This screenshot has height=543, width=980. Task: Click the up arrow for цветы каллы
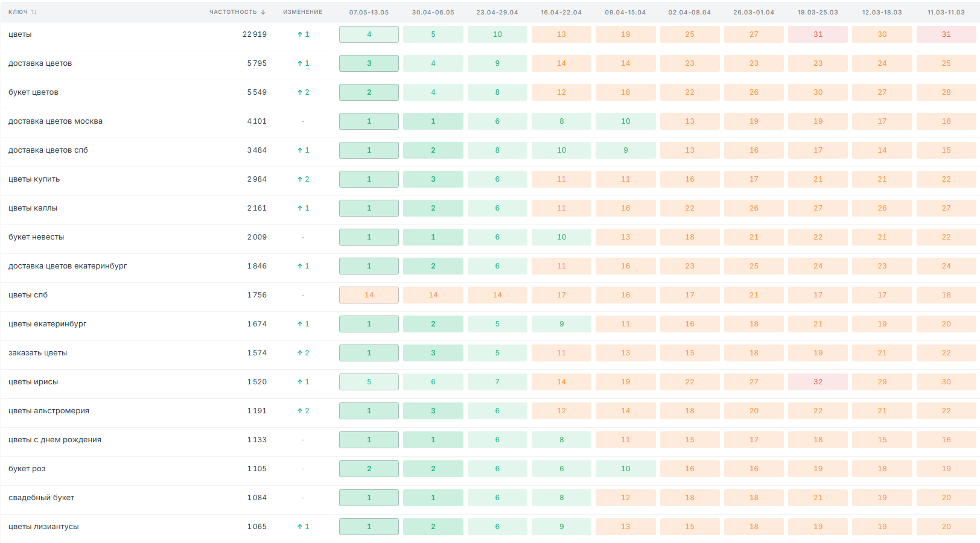(300, 208)
